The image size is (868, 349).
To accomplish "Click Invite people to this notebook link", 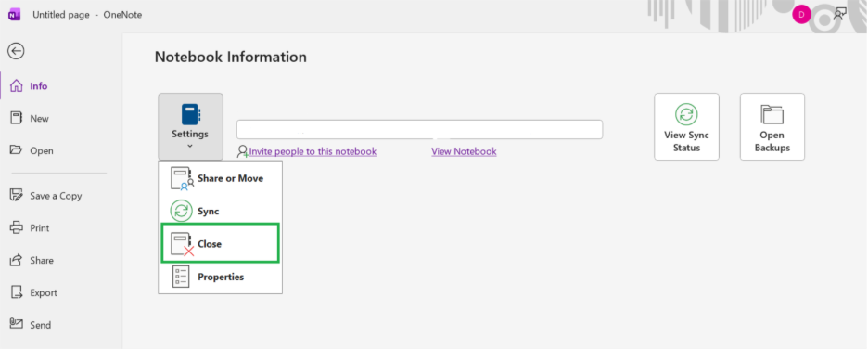I will click(313, 151).
